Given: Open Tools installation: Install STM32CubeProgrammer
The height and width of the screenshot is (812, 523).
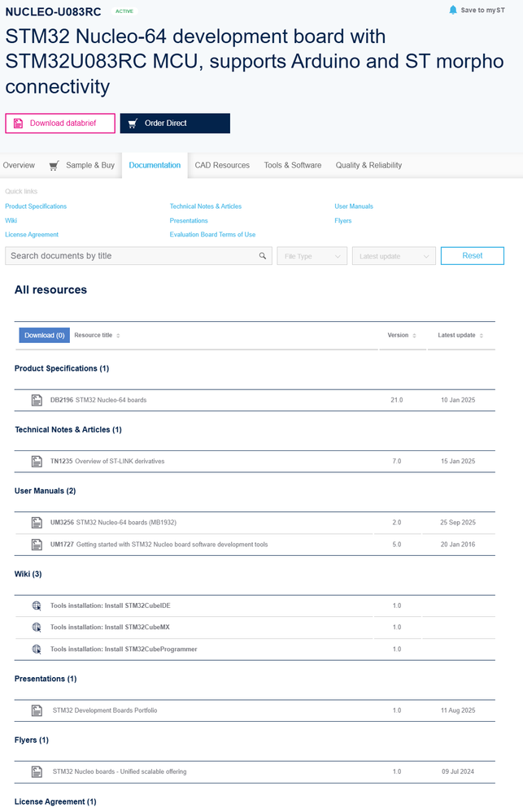Looking at the screenshot, I should click(124, 649).
